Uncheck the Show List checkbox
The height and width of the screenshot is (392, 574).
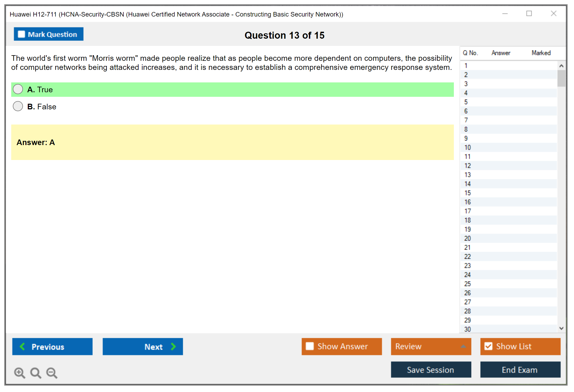click(x=488, y=346)
